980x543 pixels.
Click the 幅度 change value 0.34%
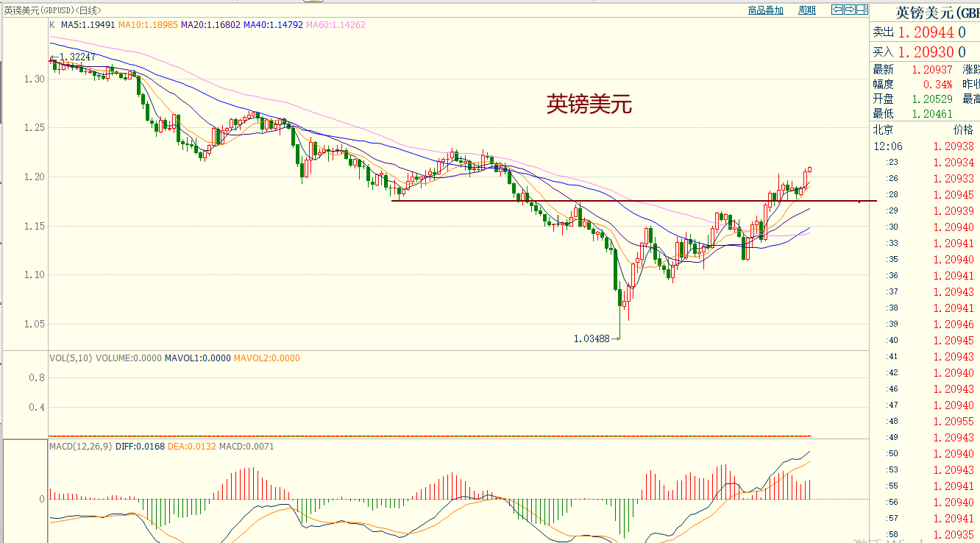tap(938, 85)
